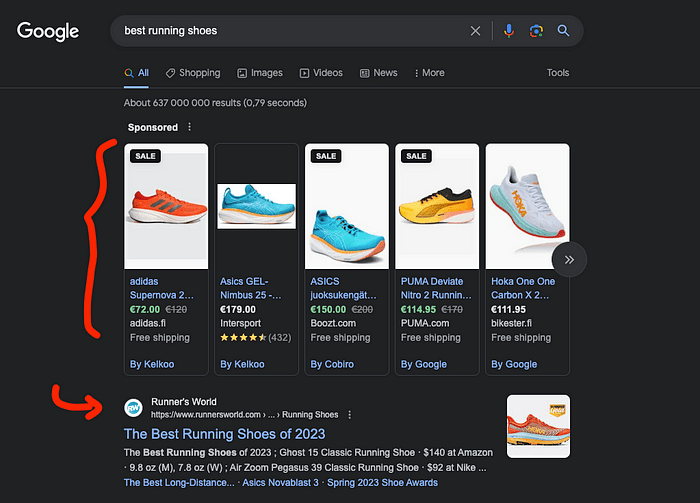Click the €114.95 PUMA.com price

coord(418,309)
